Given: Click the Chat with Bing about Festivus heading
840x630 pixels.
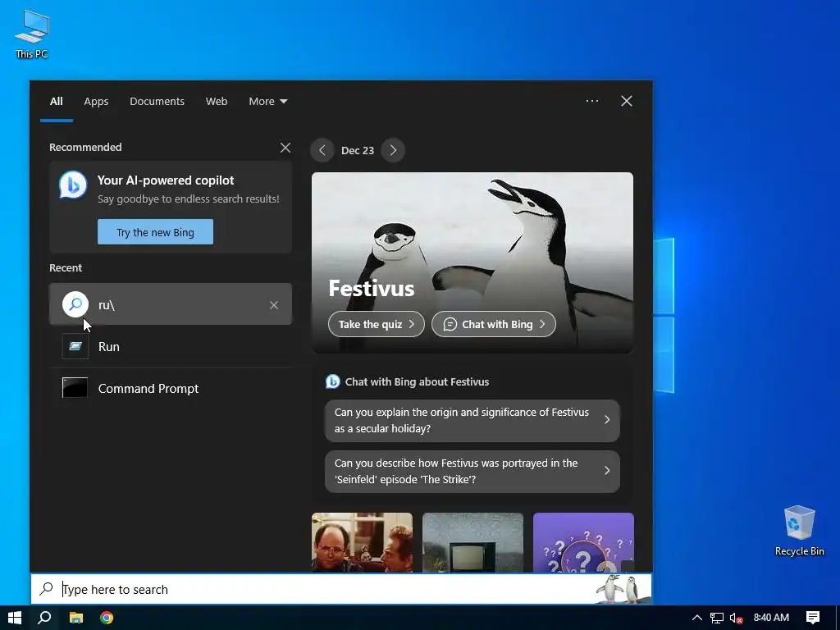Looking at the screenshot, I should 417,382.
